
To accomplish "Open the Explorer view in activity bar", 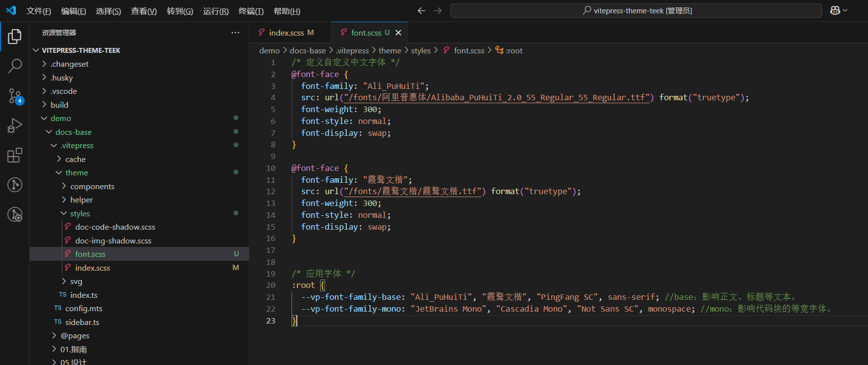I will (x=15, y=36).
